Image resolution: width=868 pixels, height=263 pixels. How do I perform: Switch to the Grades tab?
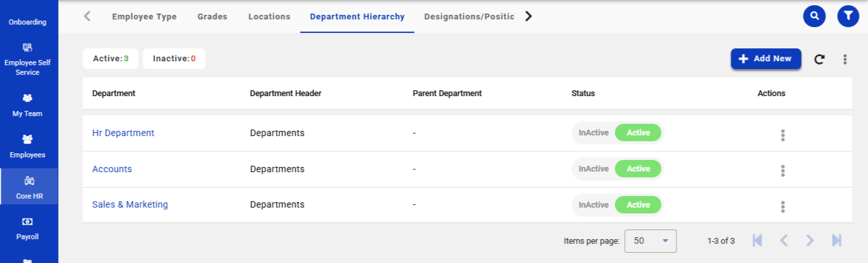(x=212, y=17)
